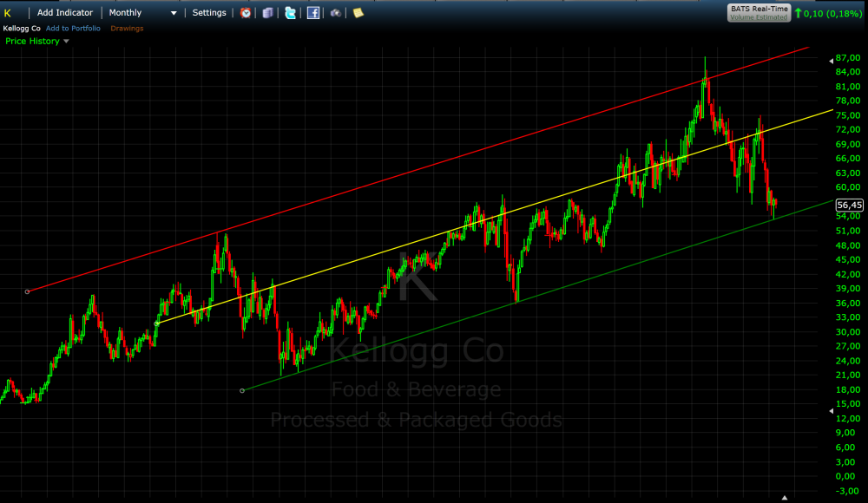868x503 pixels.
Task: Click the 87,00 price axis label
Action: pos(848,57)
